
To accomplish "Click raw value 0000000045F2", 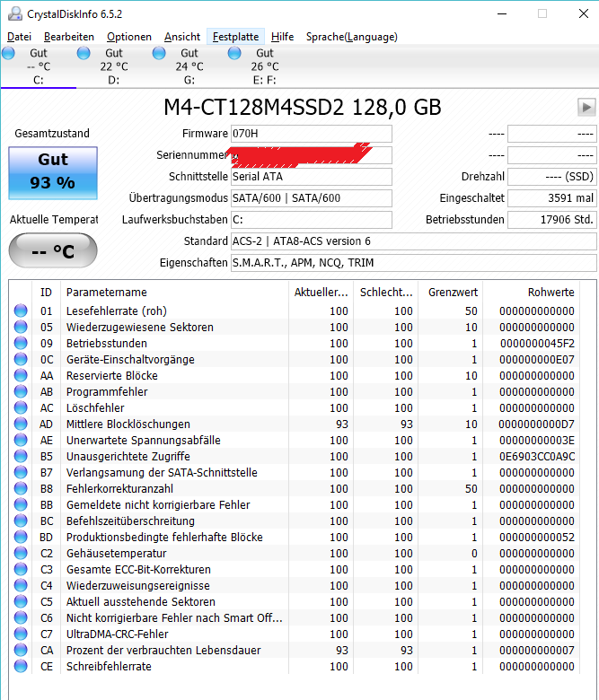I will tap(537, 344).
